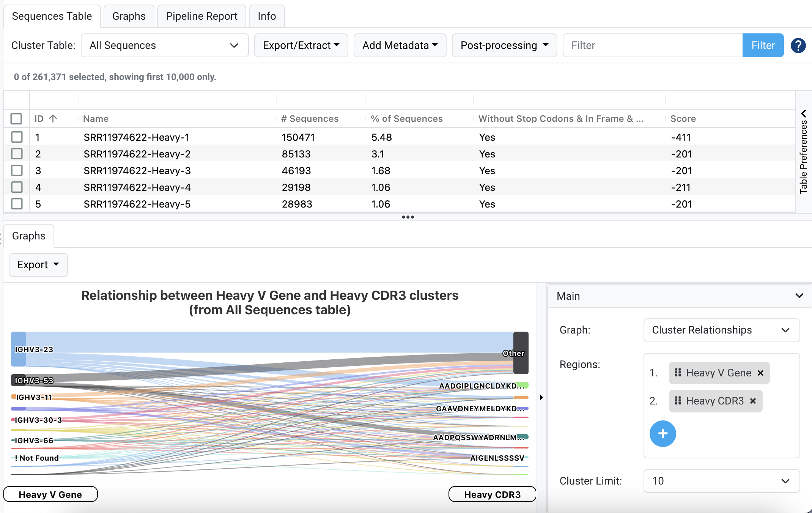Click the ID column sort arrow

tap(53, 118)
